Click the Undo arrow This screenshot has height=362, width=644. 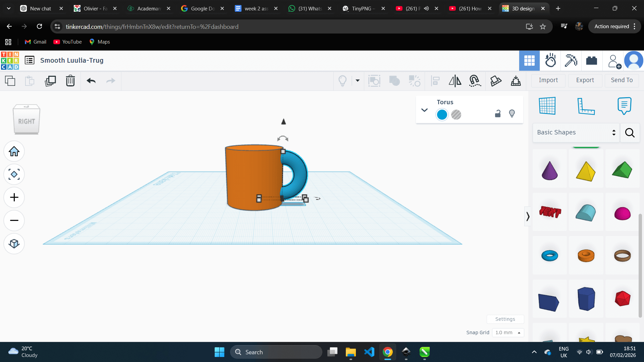(91, 81)
